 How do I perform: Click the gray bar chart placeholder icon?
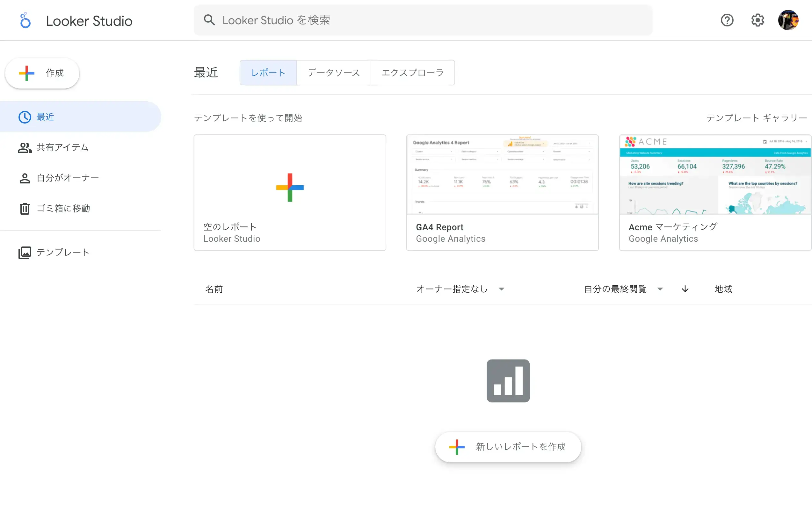tap(508, 381)
